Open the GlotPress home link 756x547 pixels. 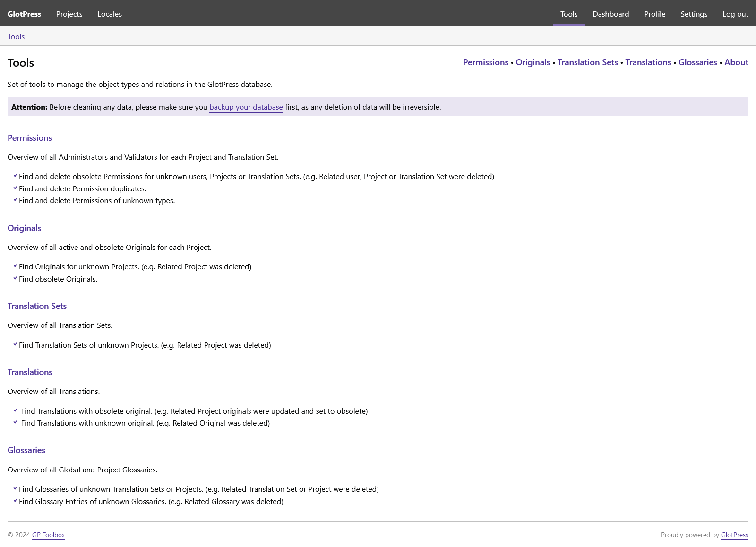[24, 14]
